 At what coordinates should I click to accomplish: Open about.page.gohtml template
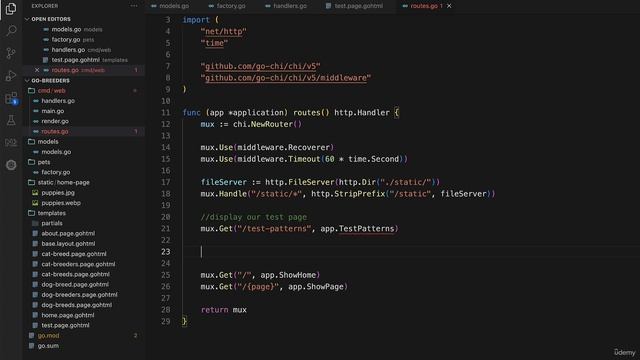point(68,233)
